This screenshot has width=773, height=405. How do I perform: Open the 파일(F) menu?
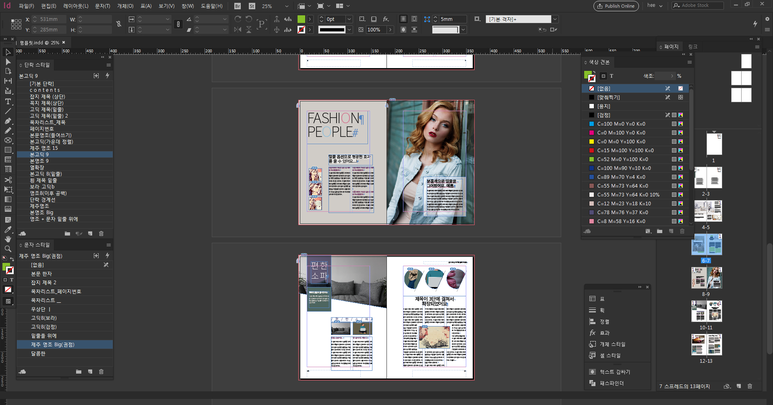click(x=26, y=6)
